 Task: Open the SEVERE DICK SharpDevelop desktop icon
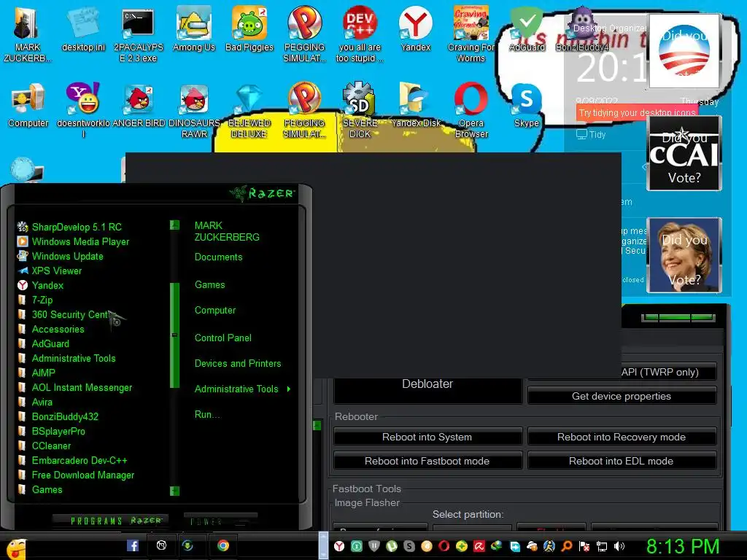[360, 111]
